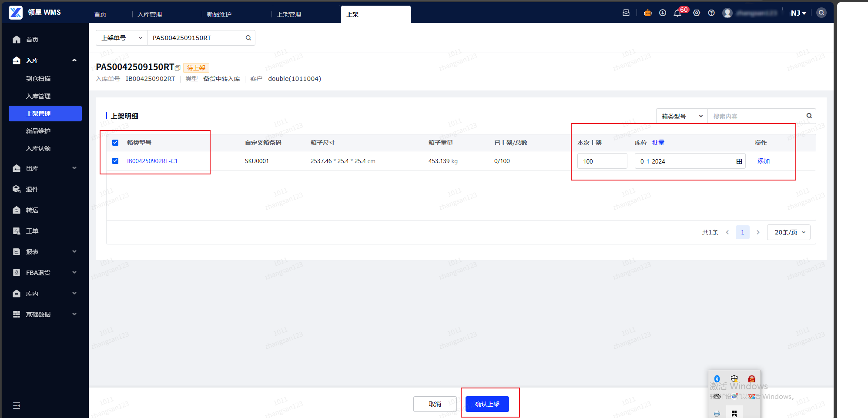Click the 确认上架 confirm button
The image size is (868, 418).
487,404
